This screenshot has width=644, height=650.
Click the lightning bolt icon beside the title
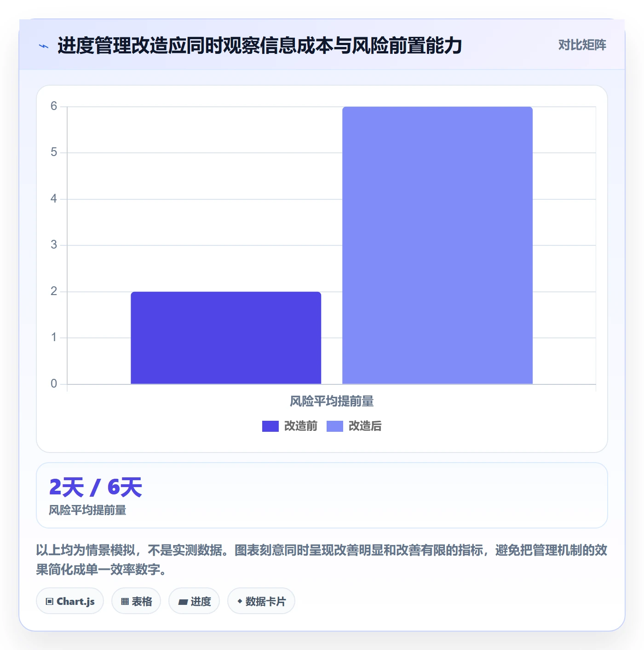click(44, 46)
